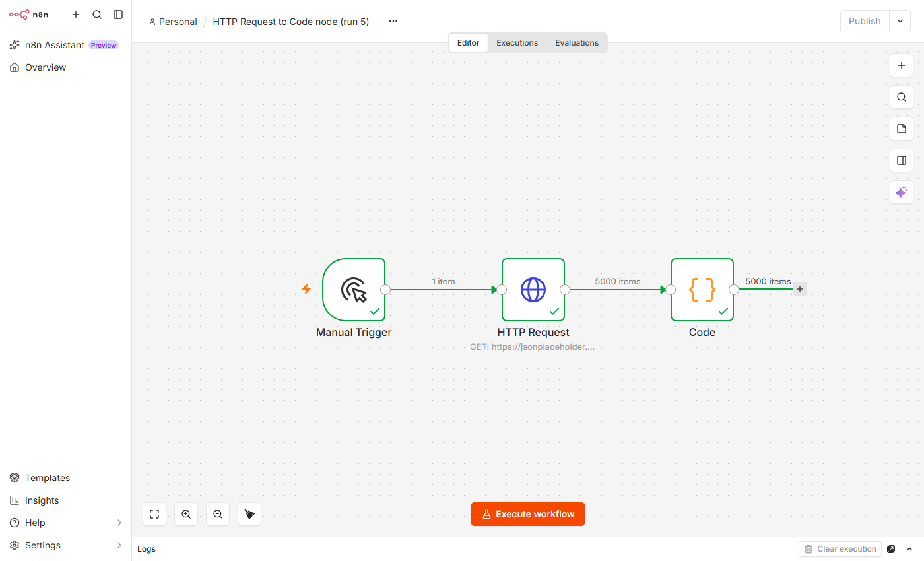924x561 pixels.
Task: Click the Publish button
Action: click(x=865, y=21)
